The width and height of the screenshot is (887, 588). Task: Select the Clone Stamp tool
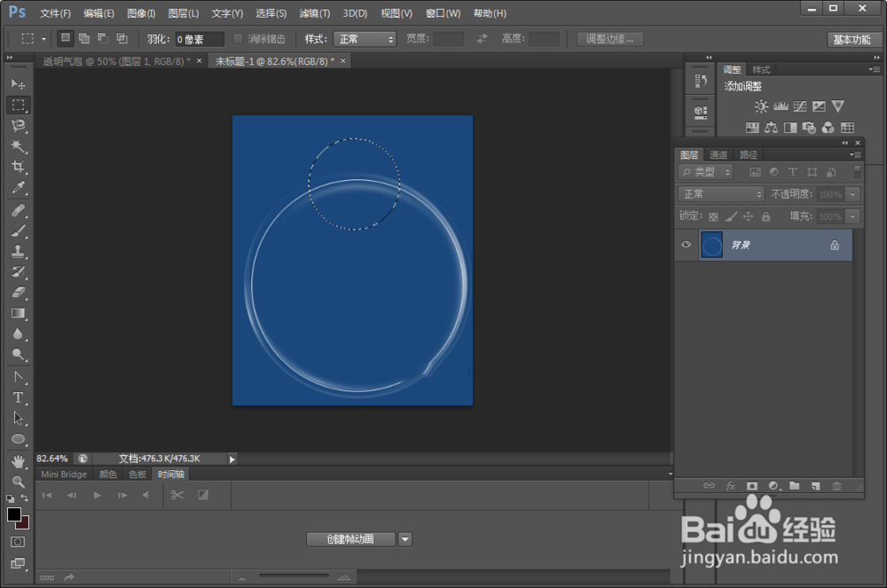click(x=18, y=252)
